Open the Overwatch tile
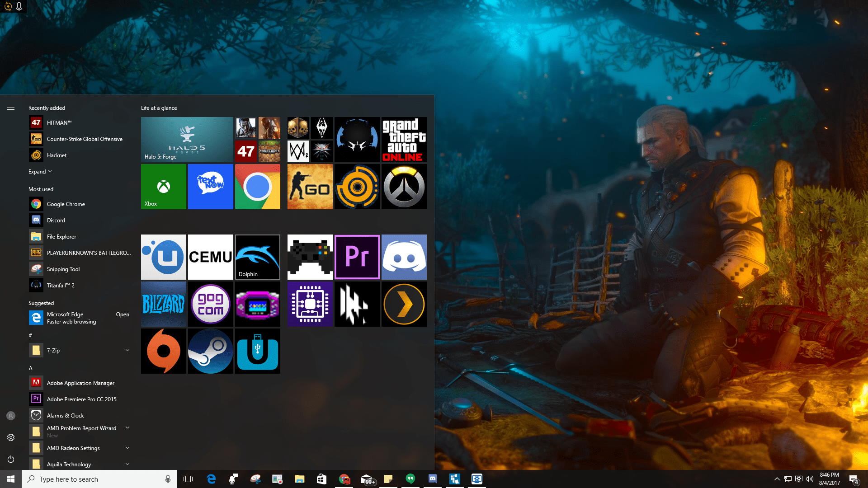868x488 pixels. (x=404, y=187)
